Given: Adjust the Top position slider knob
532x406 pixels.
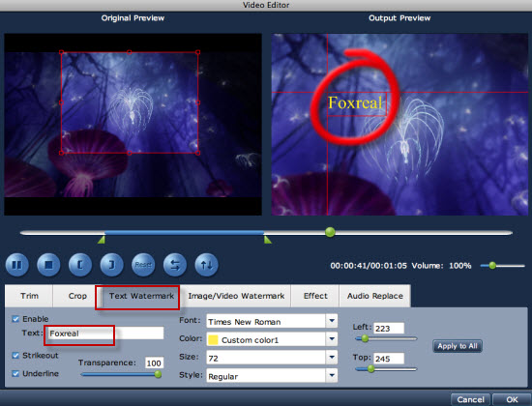Looking at the screenshot, I should (370, 368).
